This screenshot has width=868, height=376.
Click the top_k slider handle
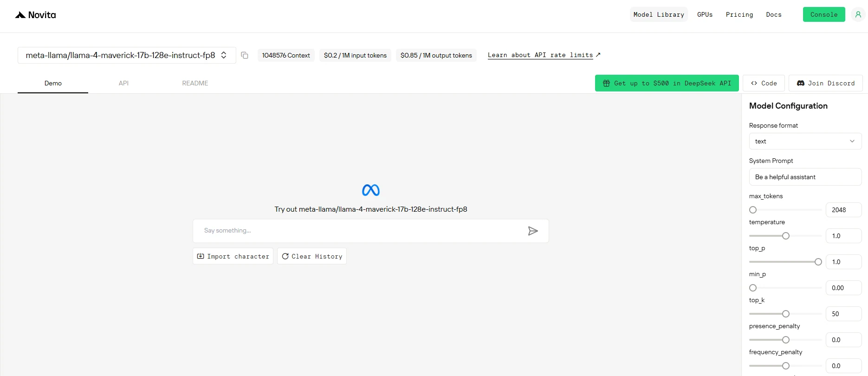coord(786,314)
